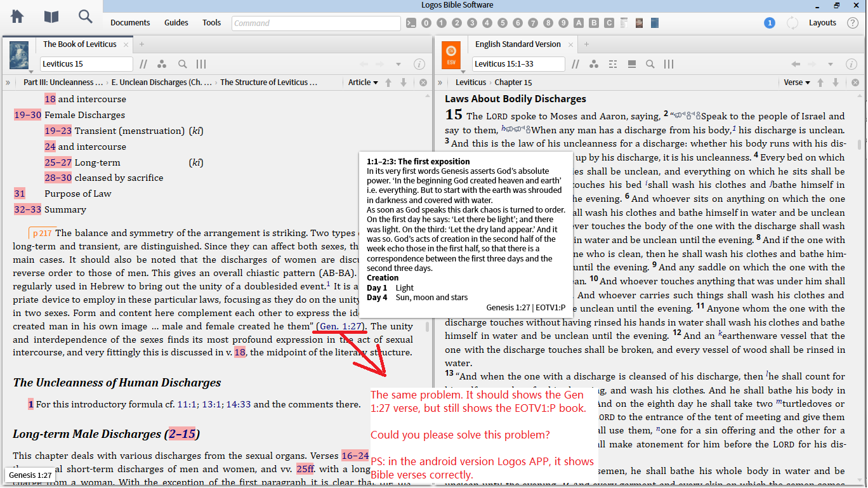Click shortcut letter A in toolbar

(x=579, y=23)
